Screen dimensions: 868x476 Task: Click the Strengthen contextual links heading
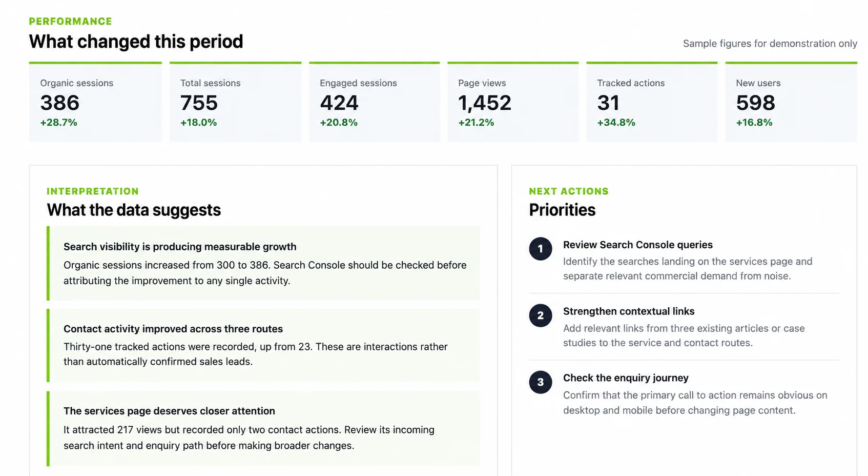click(x=629, y=311)
